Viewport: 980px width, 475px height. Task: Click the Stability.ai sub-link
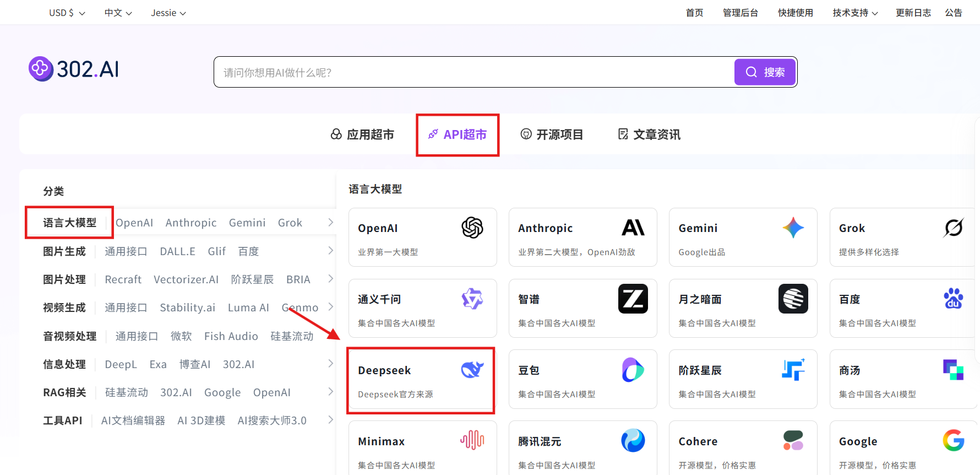click(x=187, y=307)
